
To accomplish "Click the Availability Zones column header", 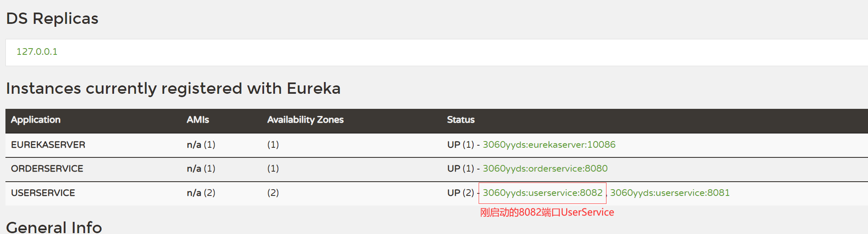I will tap(305, 120).
